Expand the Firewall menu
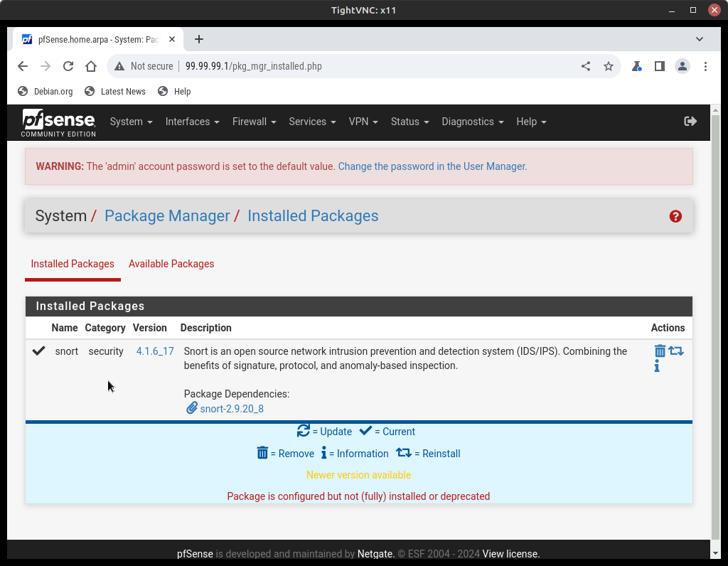 [x=254, y=122]
